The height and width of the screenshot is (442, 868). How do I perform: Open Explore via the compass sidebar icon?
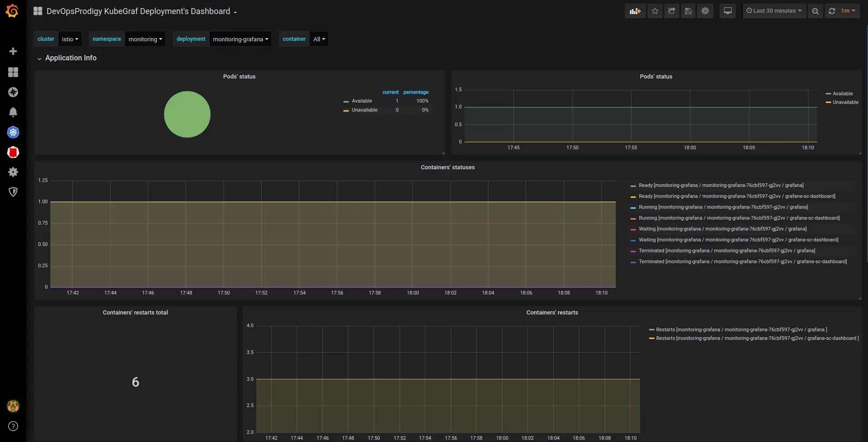click(x=13, y=92)
